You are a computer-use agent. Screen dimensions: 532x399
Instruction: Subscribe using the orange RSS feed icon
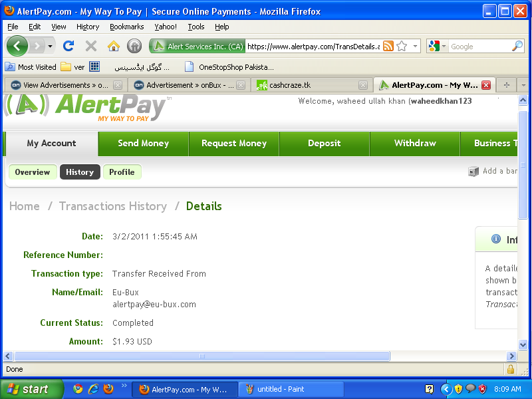388,46
